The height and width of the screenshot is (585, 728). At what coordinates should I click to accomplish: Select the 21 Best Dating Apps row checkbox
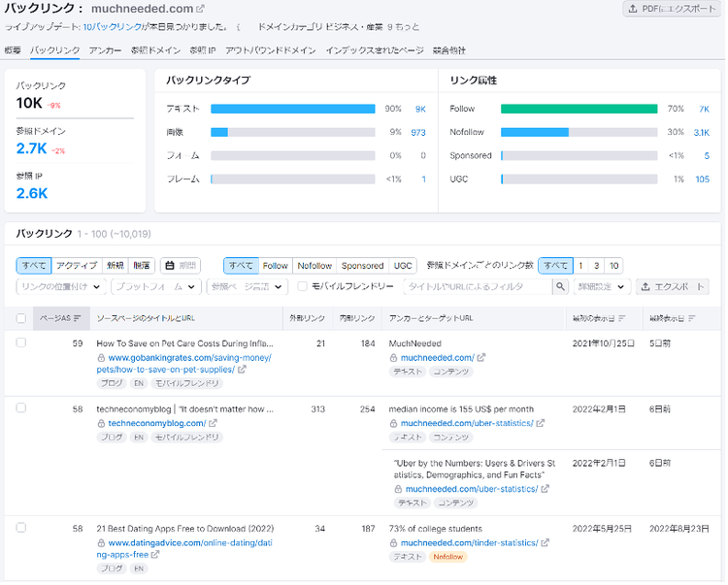[x=21, y=528]
